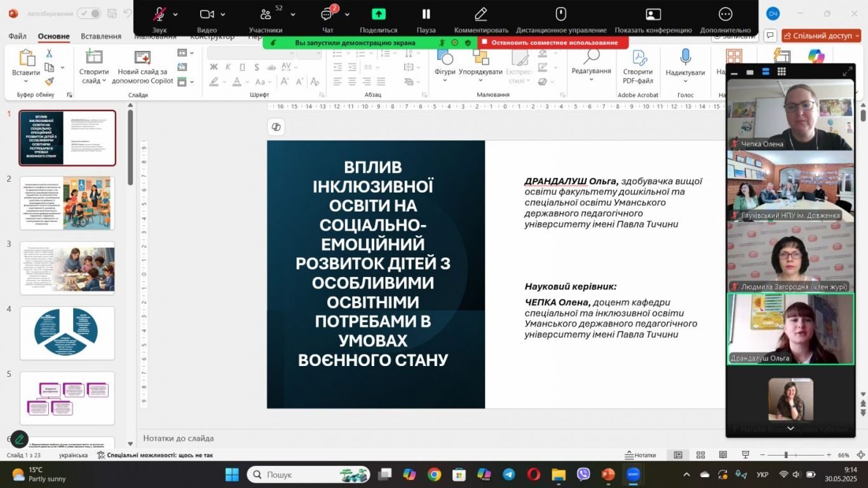Screen dimensions: 868x488
Task: Open Telegram from the taskbar
Action: [x=509, y=475]
